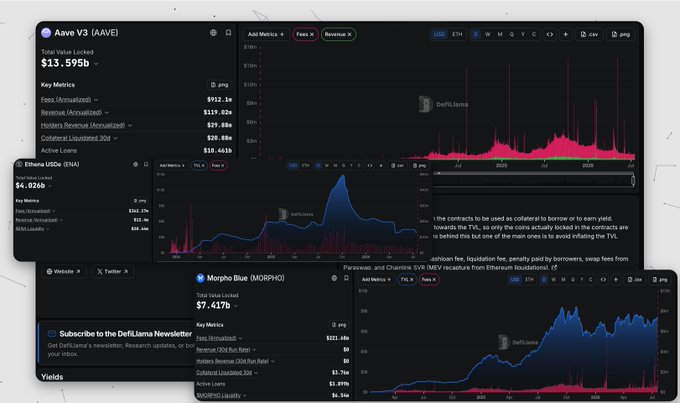Expand Aave Holders Revenue (Annualized) row

(x=130, y=125)
